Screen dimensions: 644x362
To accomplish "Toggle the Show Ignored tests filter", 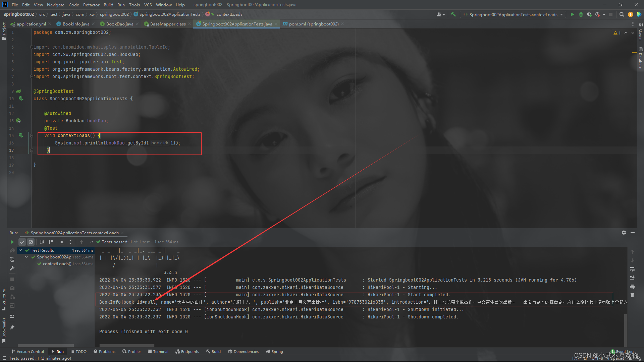I will tap(31, 242).
